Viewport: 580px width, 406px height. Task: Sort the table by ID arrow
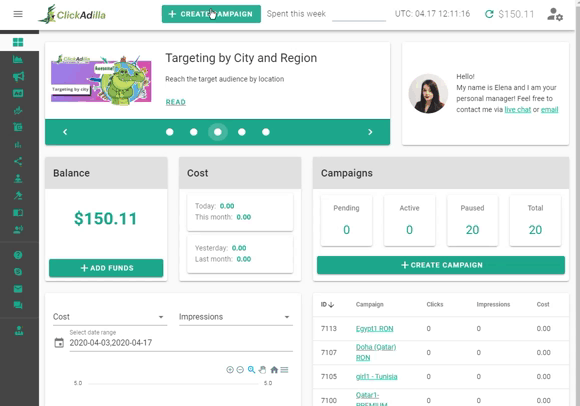(331, 305)
